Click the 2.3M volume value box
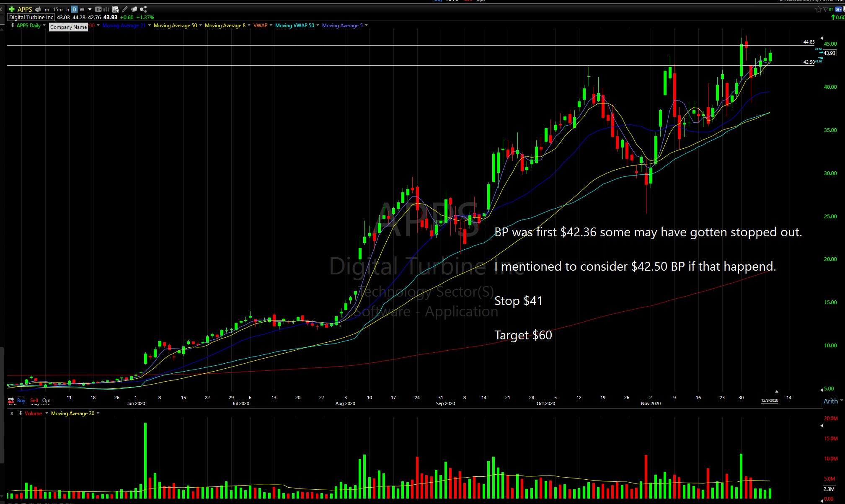The image size is (845, 504). [x=829, y=489]
